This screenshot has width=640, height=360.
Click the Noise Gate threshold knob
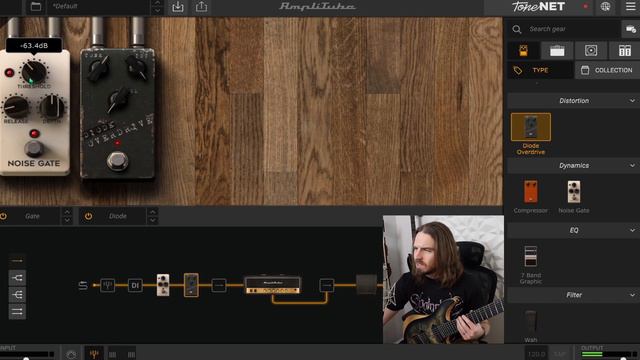(34, 73)
